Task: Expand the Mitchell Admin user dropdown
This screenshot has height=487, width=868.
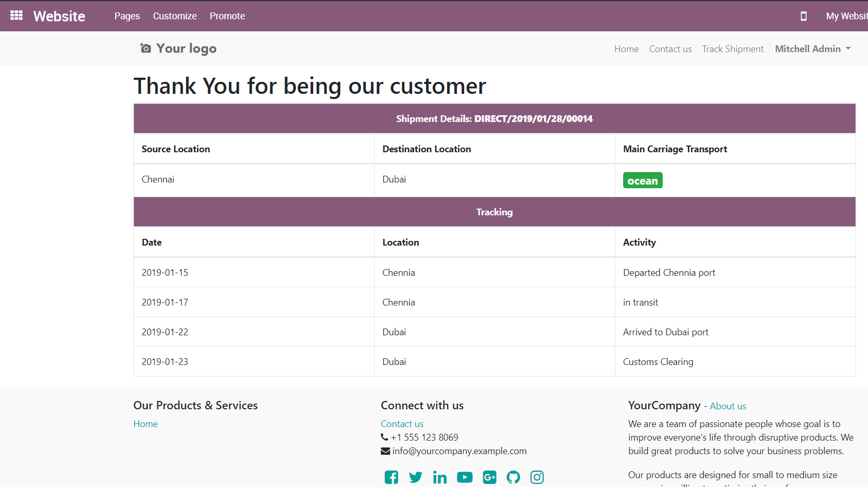Action: click(x=812, y=48)
